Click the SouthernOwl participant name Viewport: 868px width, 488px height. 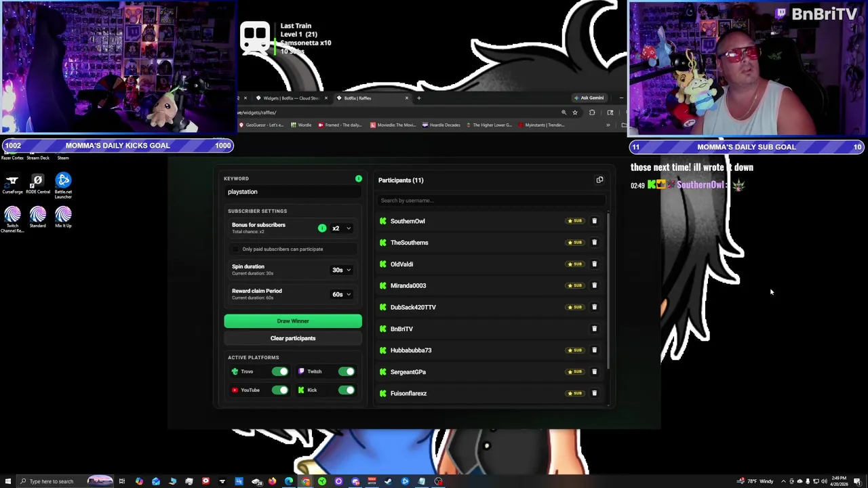(x=408, y=221)
